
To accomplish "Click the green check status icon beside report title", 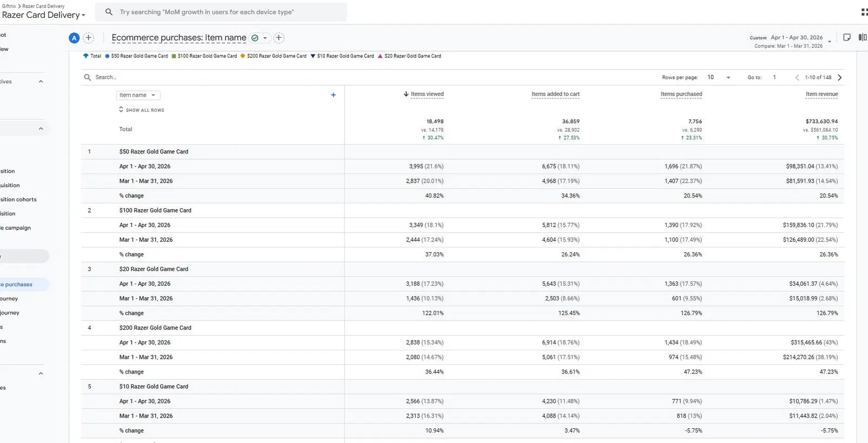I will pos(255,38).
